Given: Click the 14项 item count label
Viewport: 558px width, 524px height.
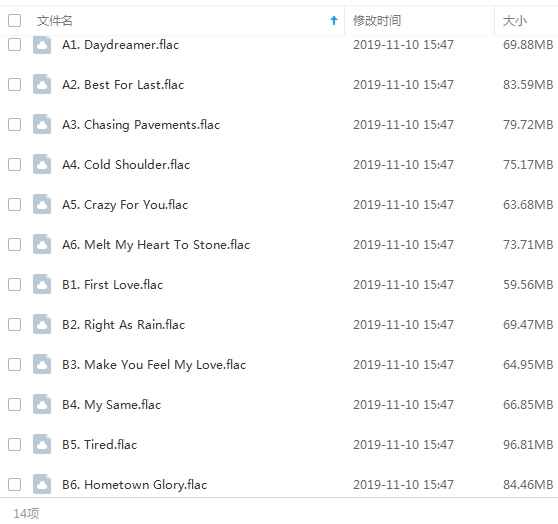Looking at the screenshot, I should click(x=26, y=513).
